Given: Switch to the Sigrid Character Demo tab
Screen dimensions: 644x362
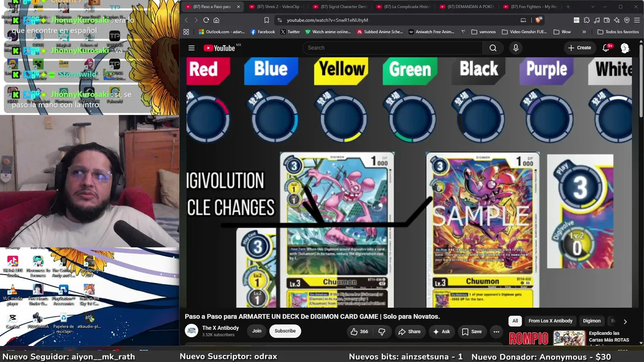Looking at the screenshot, I should coord(340,7).
